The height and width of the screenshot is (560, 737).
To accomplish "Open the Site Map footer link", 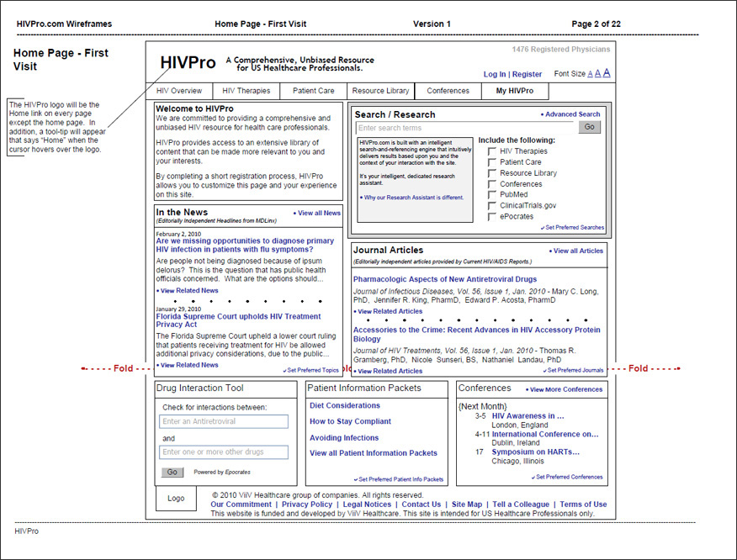I will 467,505.
